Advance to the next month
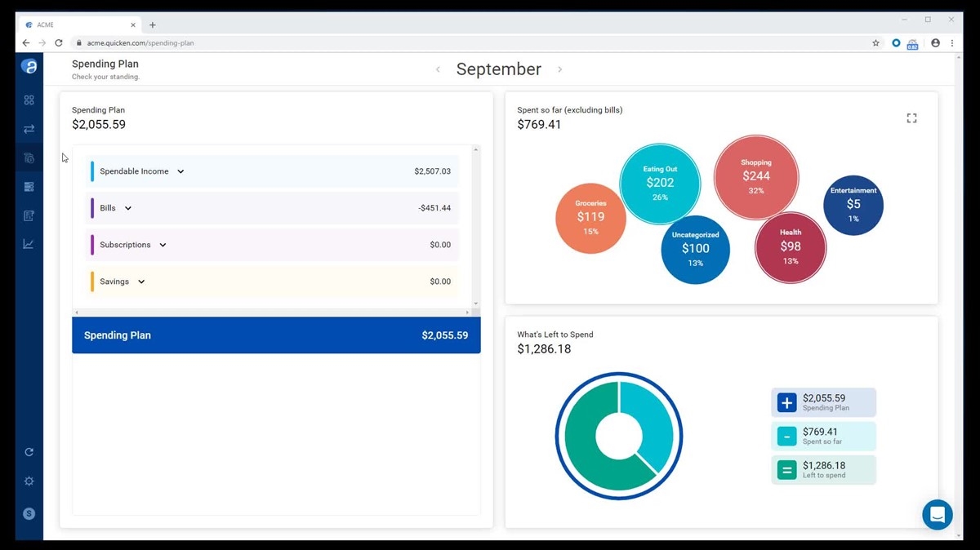This screenshot has width=980, height=550. pyautogui.click(x=559, y=69)
